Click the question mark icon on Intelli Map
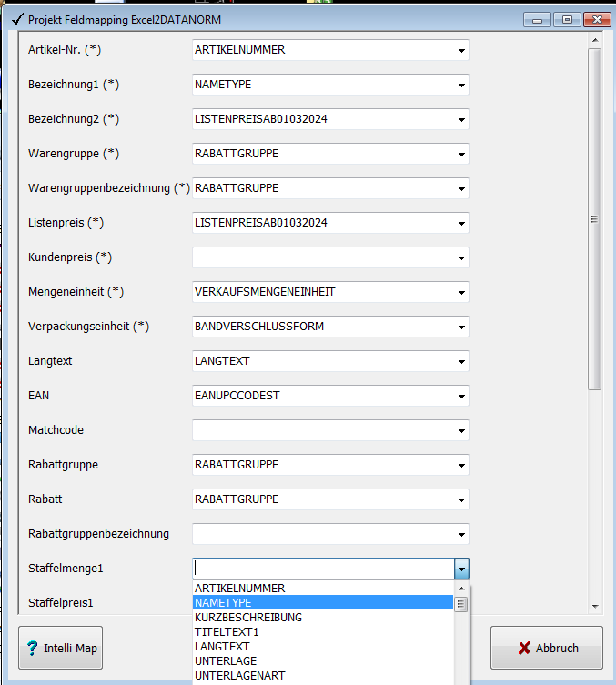 (32, 648)
